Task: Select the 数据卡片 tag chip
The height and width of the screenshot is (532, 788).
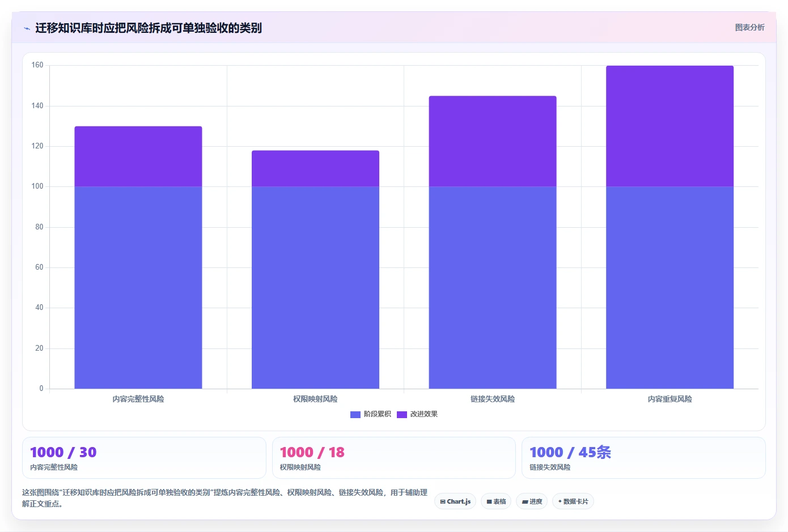Action: 573,501
